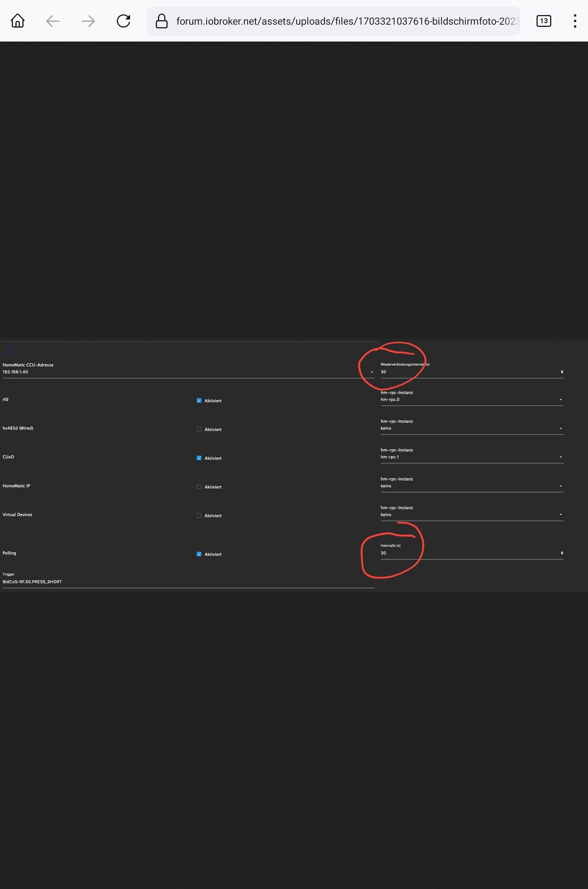
Task: Uncheck the rfd Aktiviert checkbox
Action: pos(199,401)
